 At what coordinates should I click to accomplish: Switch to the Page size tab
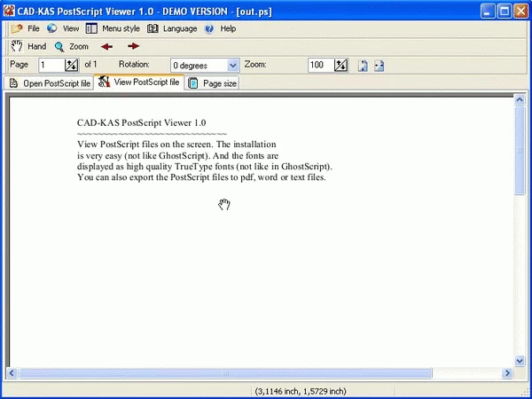212,83
